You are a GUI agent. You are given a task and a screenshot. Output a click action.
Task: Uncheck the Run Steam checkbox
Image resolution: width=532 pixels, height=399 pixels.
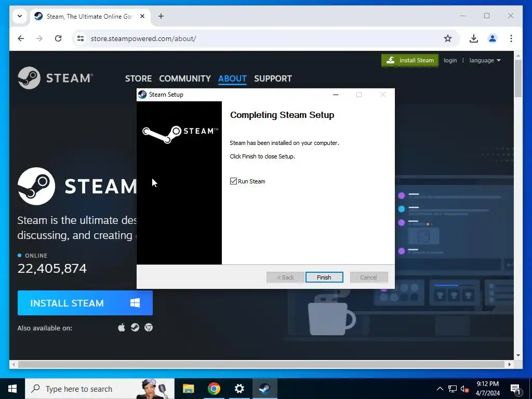click(233, 181)
